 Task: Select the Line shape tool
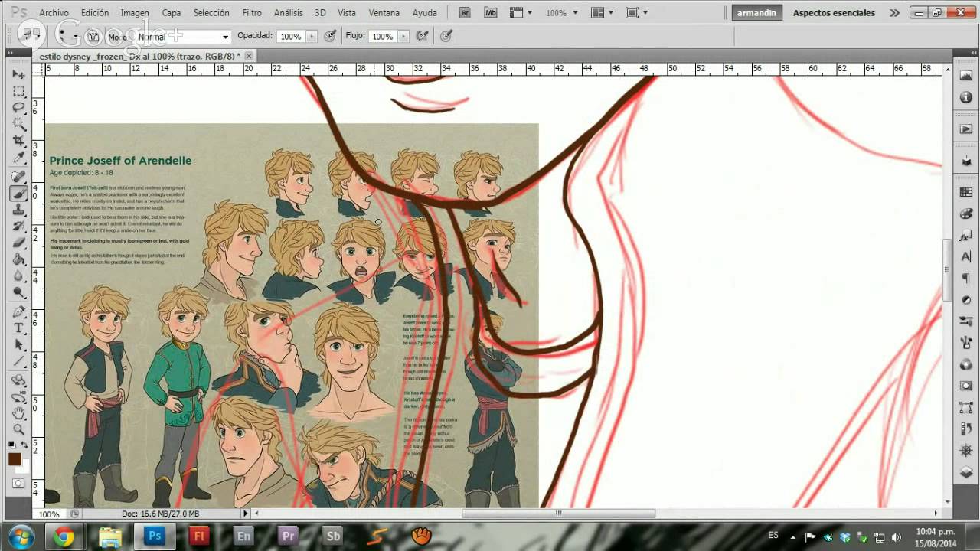pos(19,361)
